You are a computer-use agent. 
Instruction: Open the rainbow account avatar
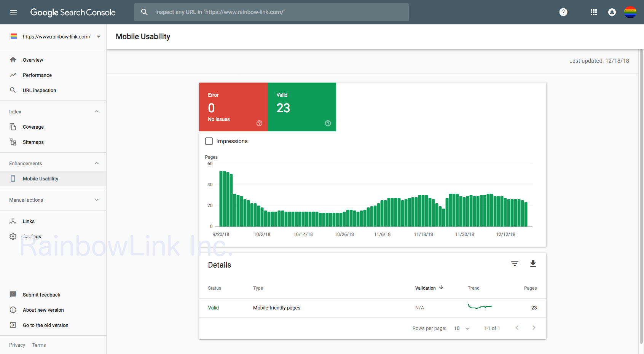point(630,12)
